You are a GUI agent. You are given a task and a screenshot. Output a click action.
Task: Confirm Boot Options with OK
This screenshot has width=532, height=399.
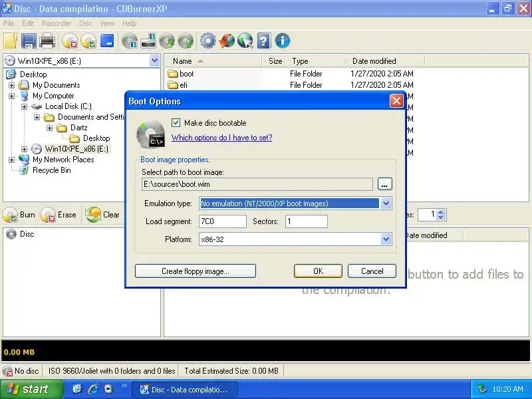coord(319,271)
